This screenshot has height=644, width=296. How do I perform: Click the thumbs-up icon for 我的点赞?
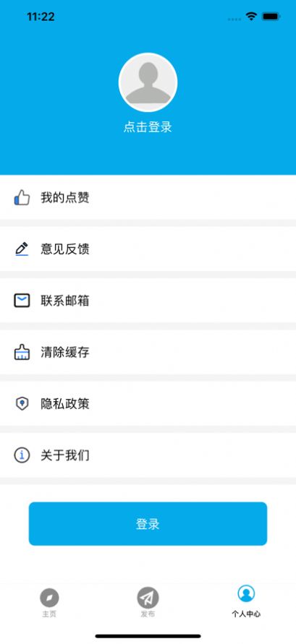coord(22,197)
